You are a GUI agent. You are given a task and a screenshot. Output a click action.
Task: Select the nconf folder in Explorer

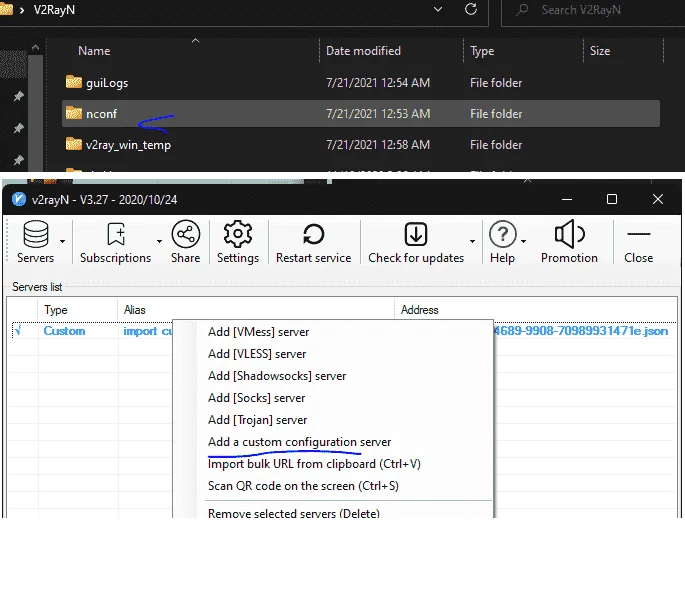point(360,114)
